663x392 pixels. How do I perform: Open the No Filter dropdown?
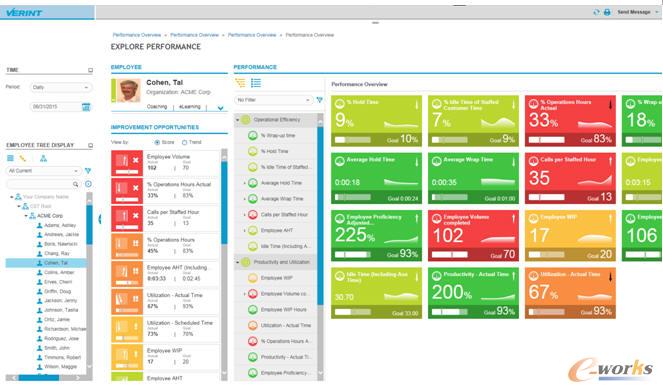(274, 100)
